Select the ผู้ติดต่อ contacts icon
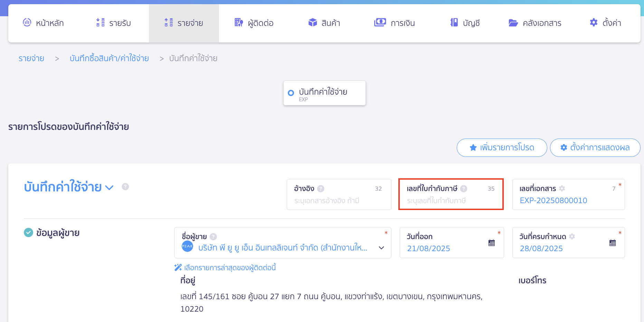The image size is (644, 322). [238, 22]
